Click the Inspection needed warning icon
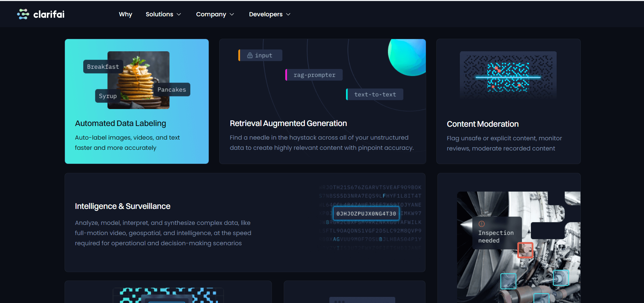The image size is (644, 303). pyautogui.click(x=482, y=224)
